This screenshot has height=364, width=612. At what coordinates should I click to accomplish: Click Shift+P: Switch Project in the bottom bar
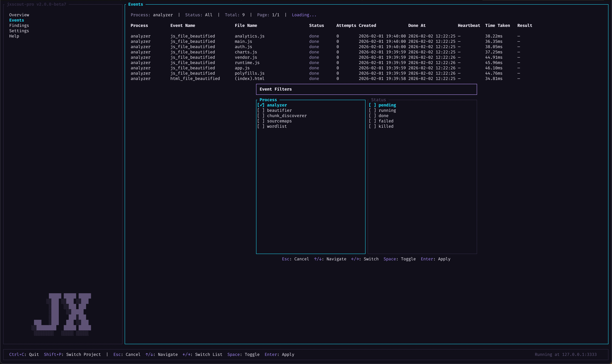coord(72,354)
